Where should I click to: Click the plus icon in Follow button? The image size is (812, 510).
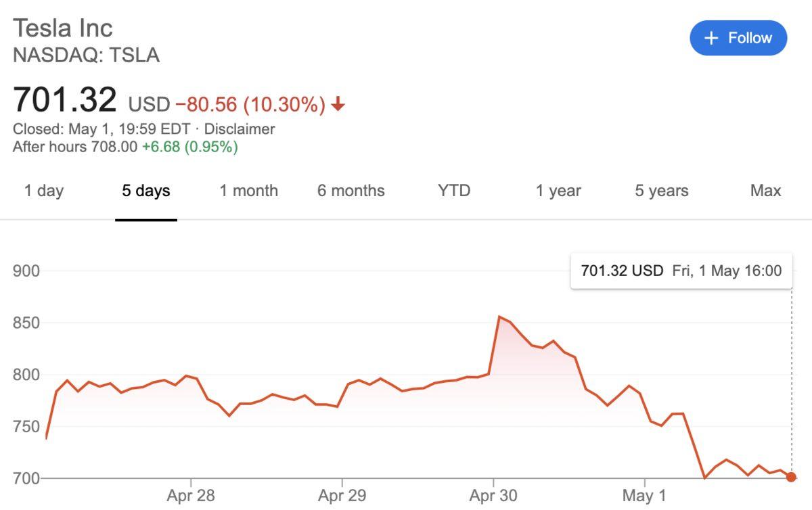coord(711,39)
